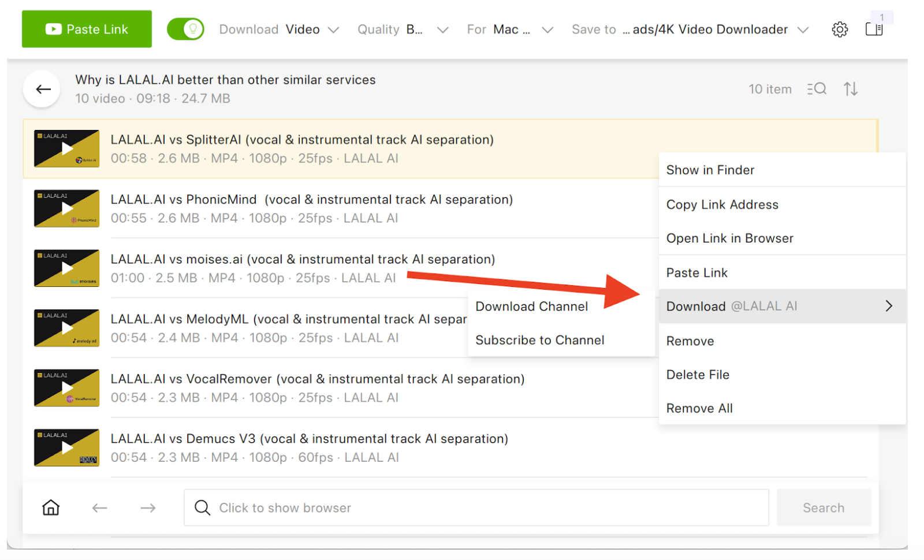Expand Download @LALAL AI submenu chevron
924x560 pixels.
coord(889,306)
